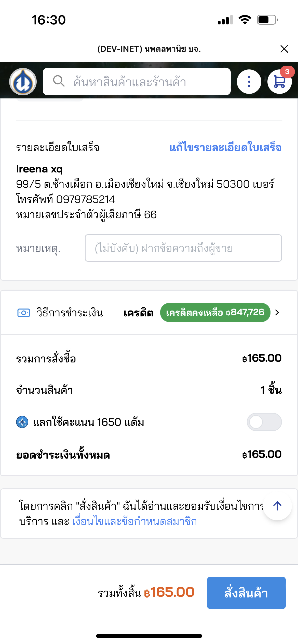Tap the green remaining credit badge
298x644 pixels.
pos(215,313)
